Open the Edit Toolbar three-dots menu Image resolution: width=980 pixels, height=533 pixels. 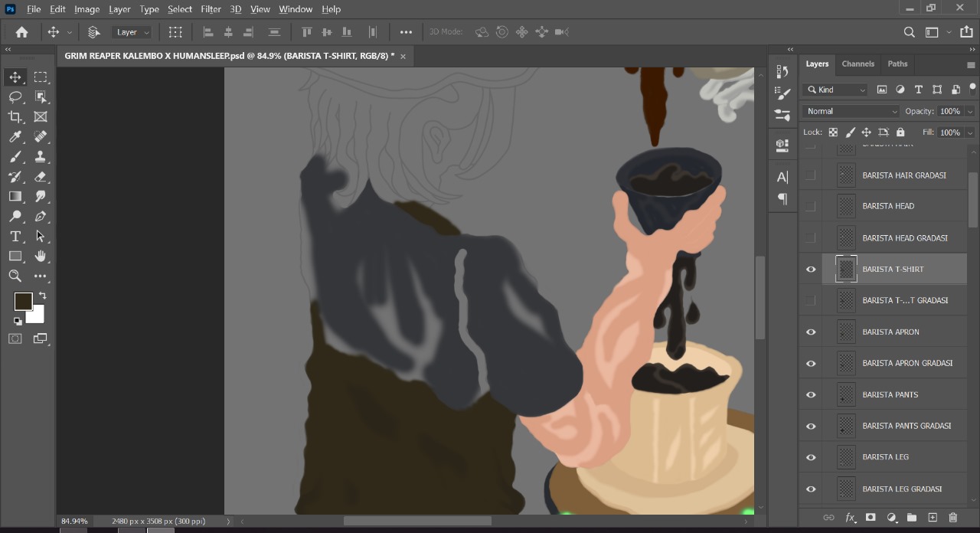pyautogui.click(x=41, y=276)
